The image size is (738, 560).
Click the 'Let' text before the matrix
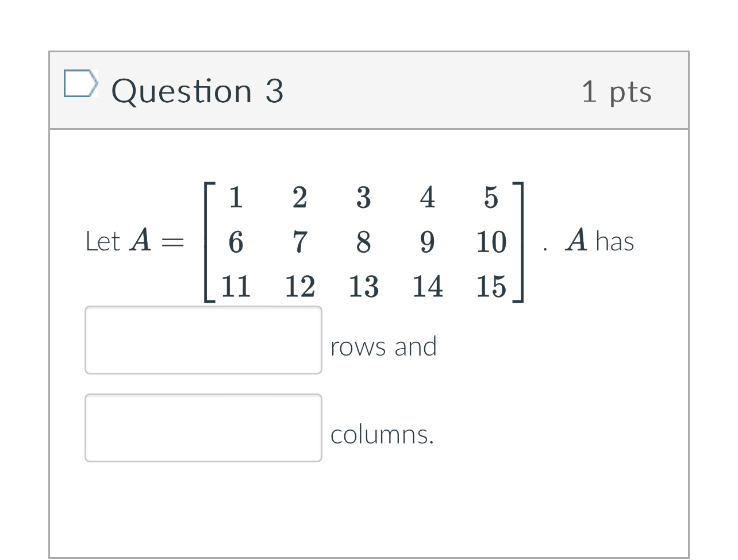tap(102, 241)
